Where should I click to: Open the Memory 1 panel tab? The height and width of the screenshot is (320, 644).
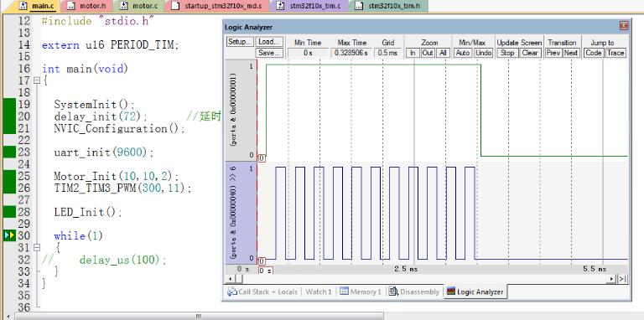pyautogui.click(x=361, y=292)
